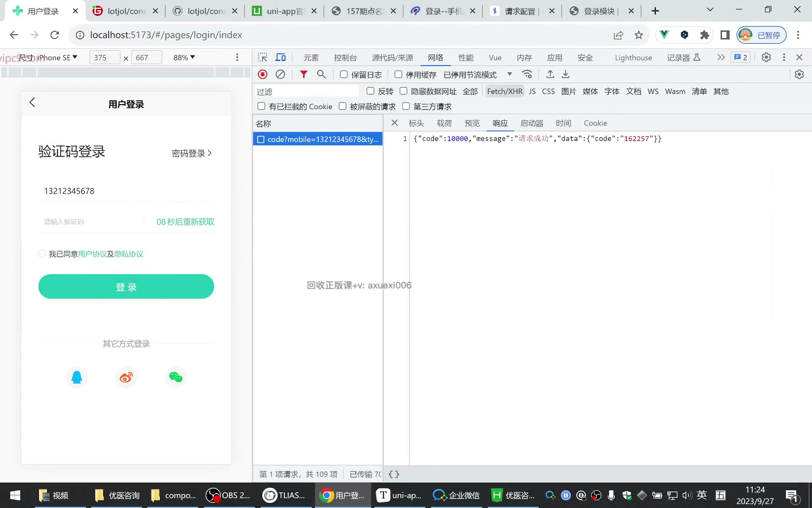
Task: Check the 反转 filter option
Action: coord(370,91)
